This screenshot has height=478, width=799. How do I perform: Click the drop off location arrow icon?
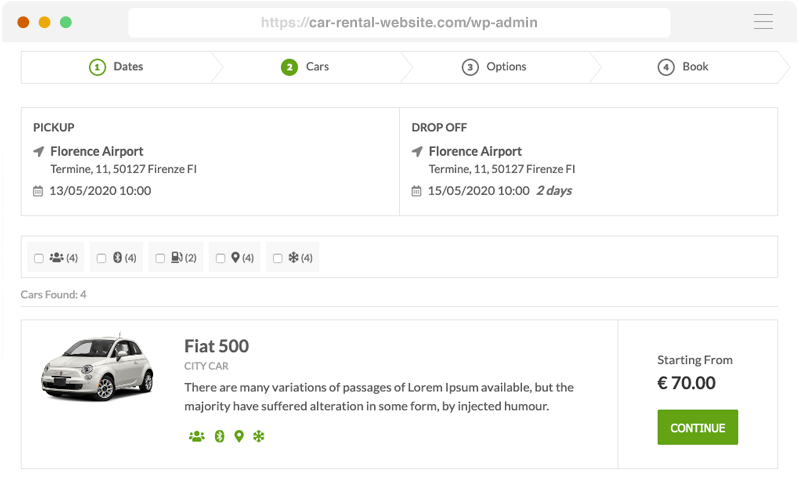[x=418, y=152]
